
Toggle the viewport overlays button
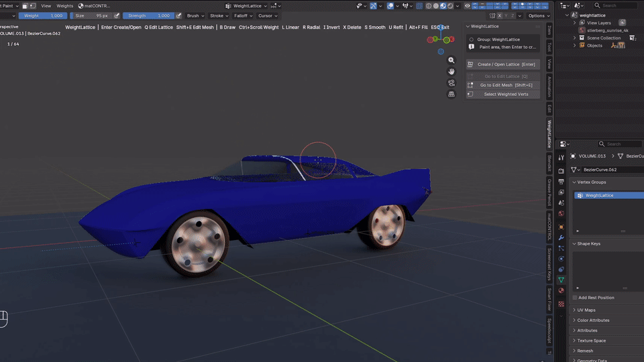coord(390,6)
